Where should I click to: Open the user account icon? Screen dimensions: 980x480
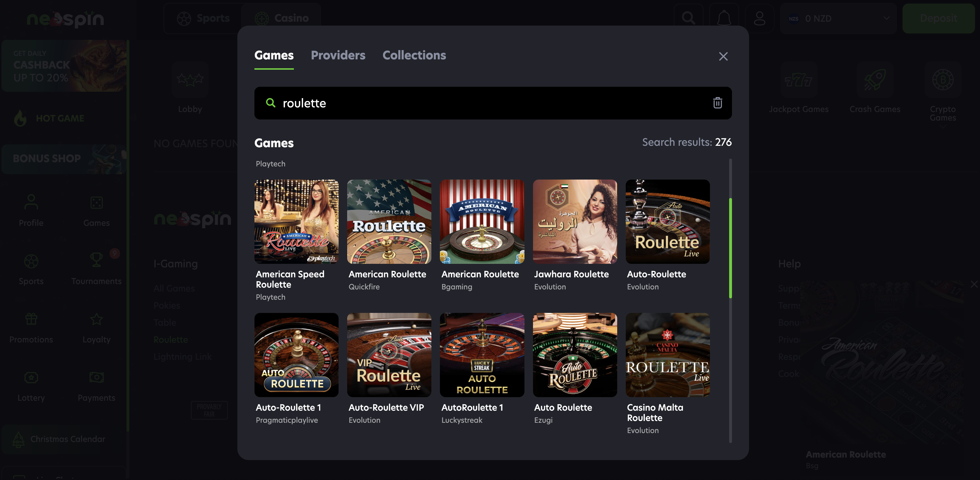(x=759, y=18)
